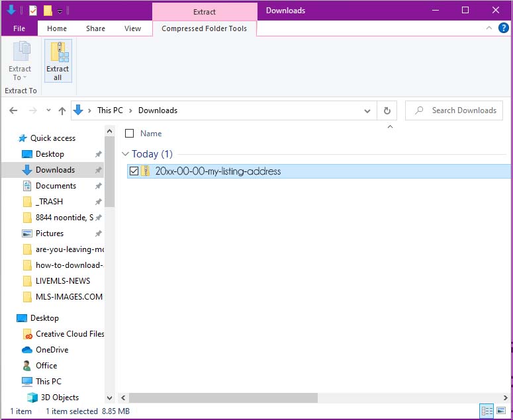Click the navigation pane vertical scrollbar thumb

(x=110, y=171)
